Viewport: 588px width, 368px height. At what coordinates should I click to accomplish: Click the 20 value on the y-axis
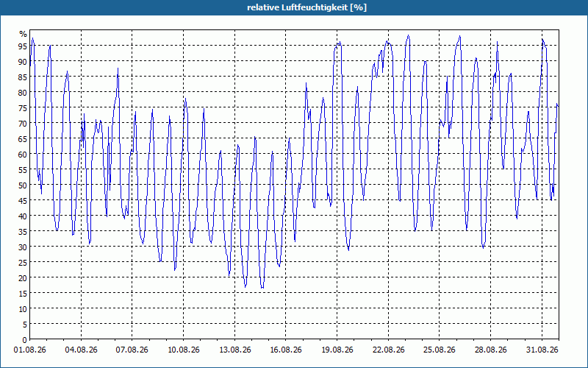(x=23, y=278)
